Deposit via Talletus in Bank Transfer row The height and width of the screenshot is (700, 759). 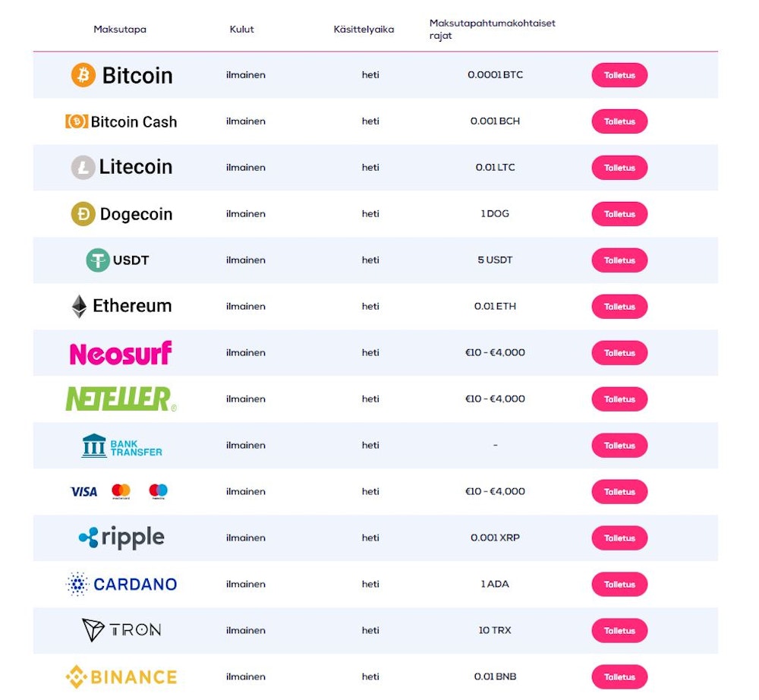(619, 446)
